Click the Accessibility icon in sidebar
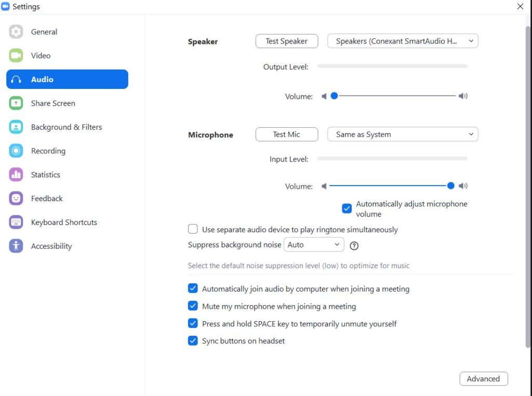Screen dimensions: 532x396 (16, 246)
